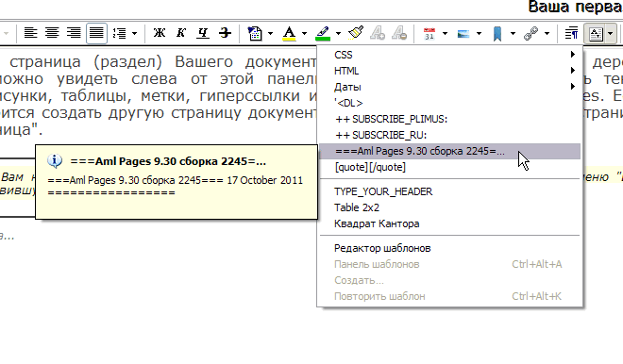Click the clear formatting brush icon
Screen dimensions: 623x364
(356, 33)
